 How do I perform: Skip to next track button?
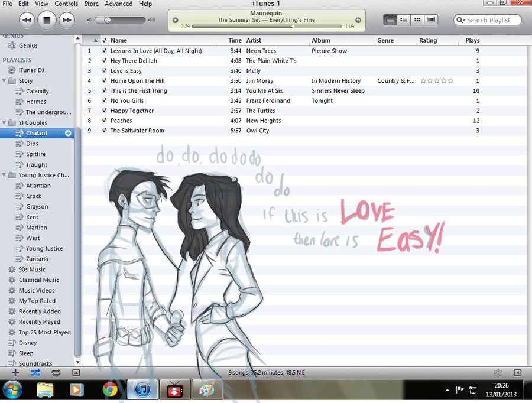point(67,20)
